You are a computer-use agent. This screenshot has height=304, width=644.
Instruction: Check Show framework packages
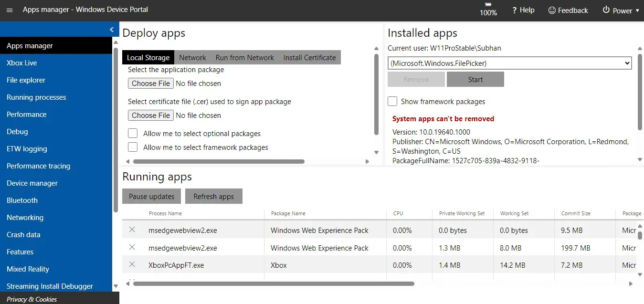(392, 101)
